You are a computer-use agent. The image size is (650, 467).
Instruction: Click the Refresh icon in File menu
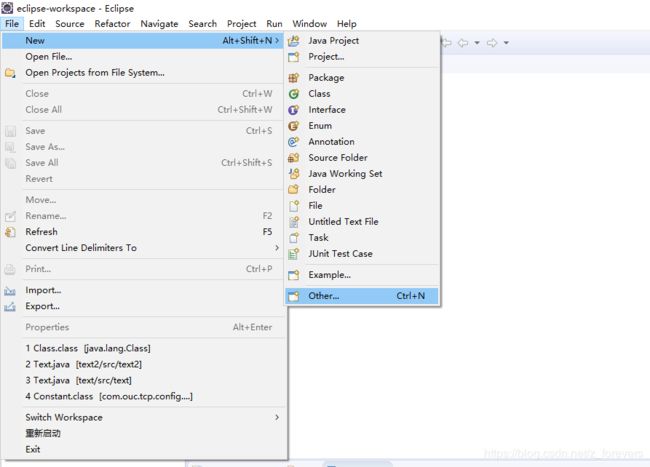coord(10,232)
